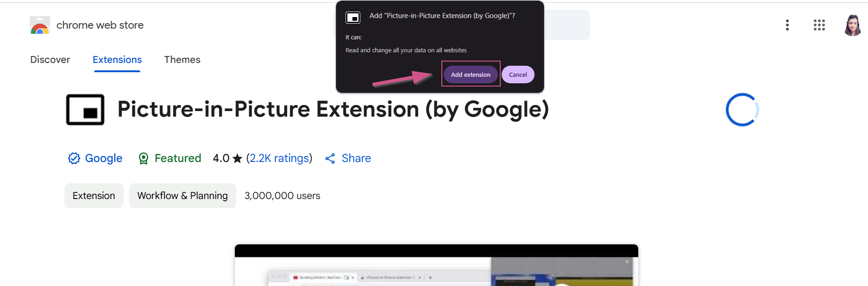Image resolution: width=868 pixels, height=286 pixels.
Task: Confirm with the Add extension button
Action: 471,75
